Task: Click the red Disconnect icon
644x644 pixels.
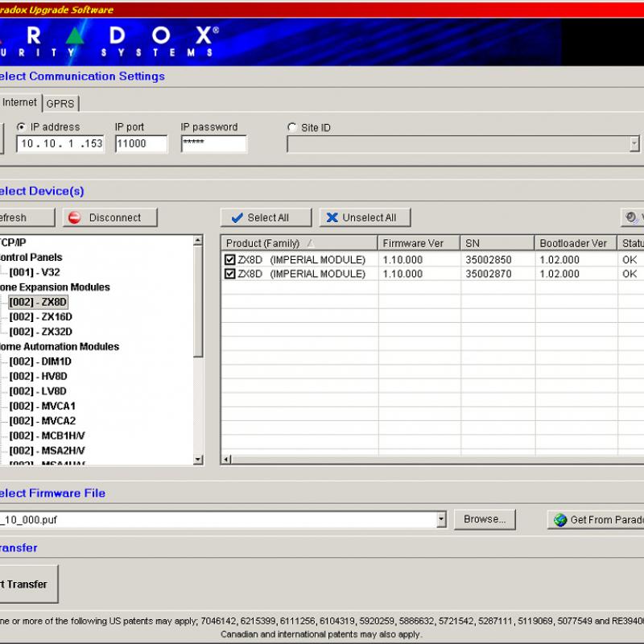Action: (74, 217)
